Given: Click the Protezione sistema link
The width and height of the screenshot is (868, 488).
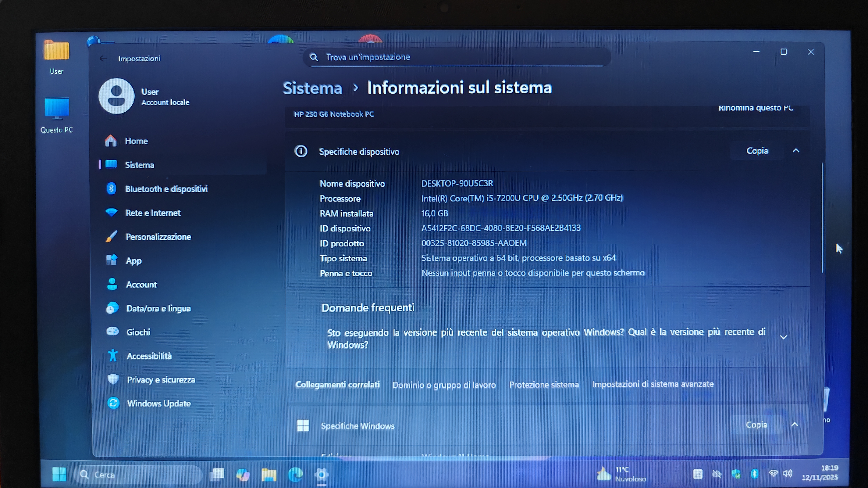Looking at the screenshot, I should [x=544, y=385].
